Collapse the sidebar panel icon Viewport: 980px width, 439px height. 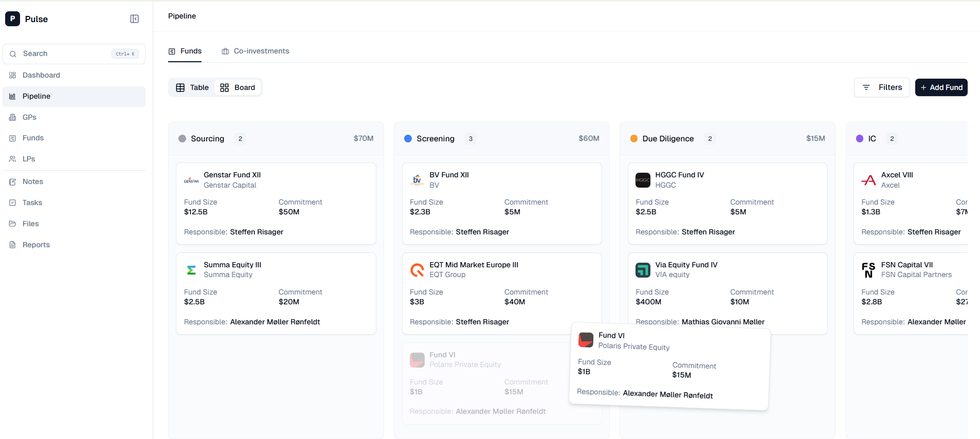click(x=134, y=19)
